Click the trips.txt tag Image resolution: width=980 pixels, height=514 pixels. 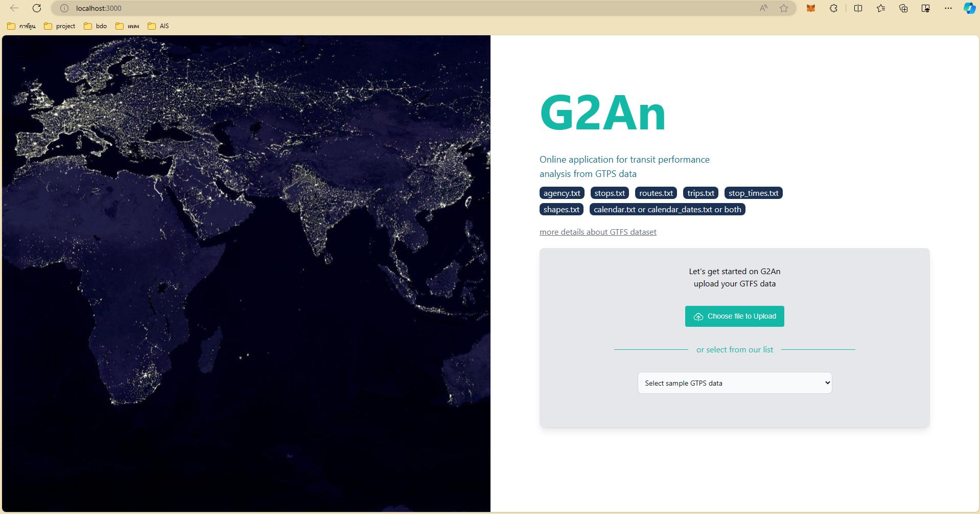pyautogui.click(x=701, y=193)
